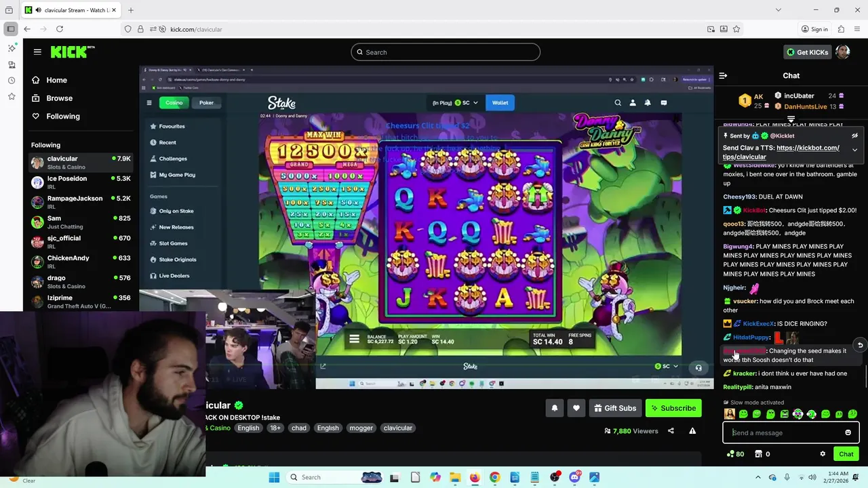Open the list all tabs dropdown
The width and height of the screenshot is (868, 488).
778,10
